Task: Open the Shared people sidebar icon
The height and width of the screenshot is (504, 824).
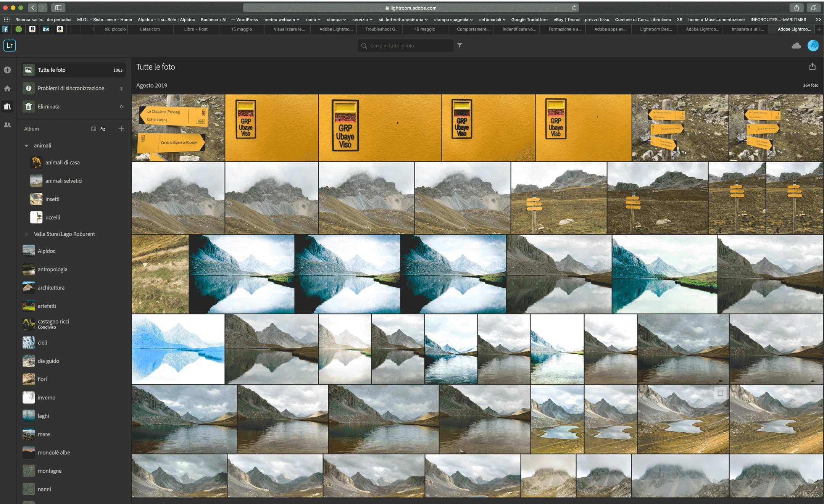Action: click(x=7, y=125)
